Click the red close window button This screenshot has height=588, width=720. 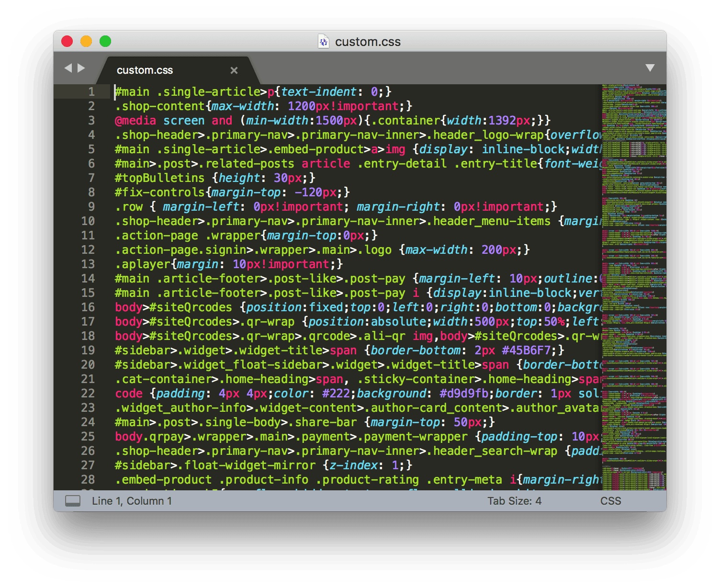pyautogui.click(x=67, y=42)
